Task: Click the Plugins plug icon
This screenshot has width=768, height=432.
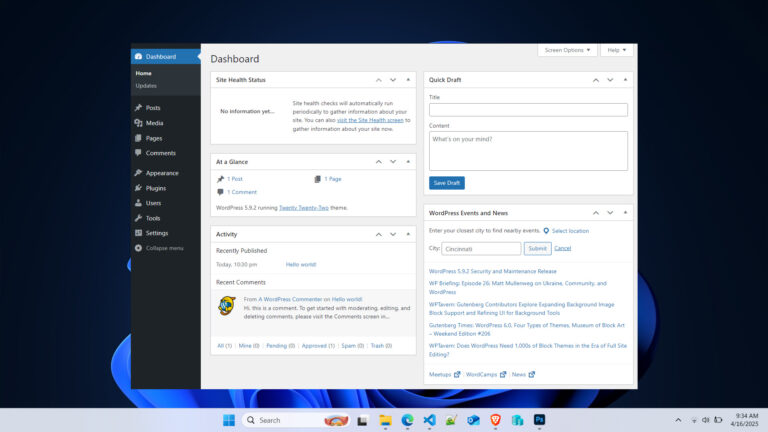Action: click(x=138, y=188)
